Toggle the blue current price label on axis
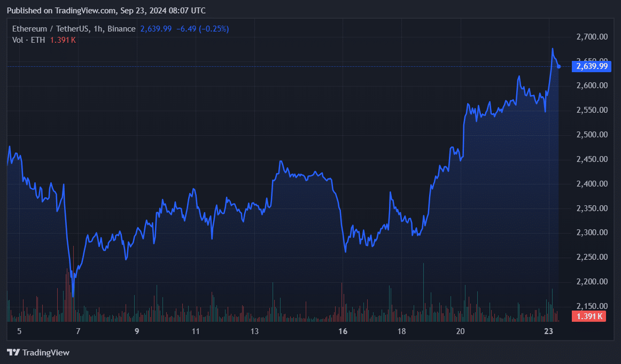 coord(591,66)
